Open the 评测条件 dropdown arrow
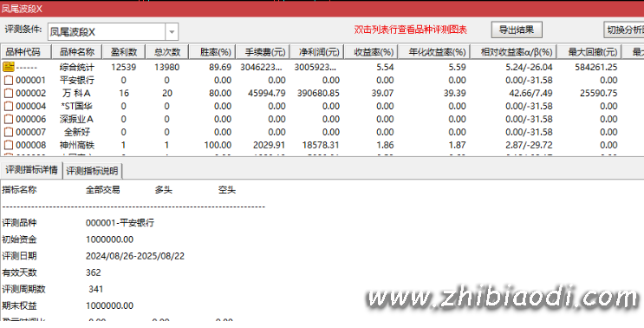 coord(172,31)
